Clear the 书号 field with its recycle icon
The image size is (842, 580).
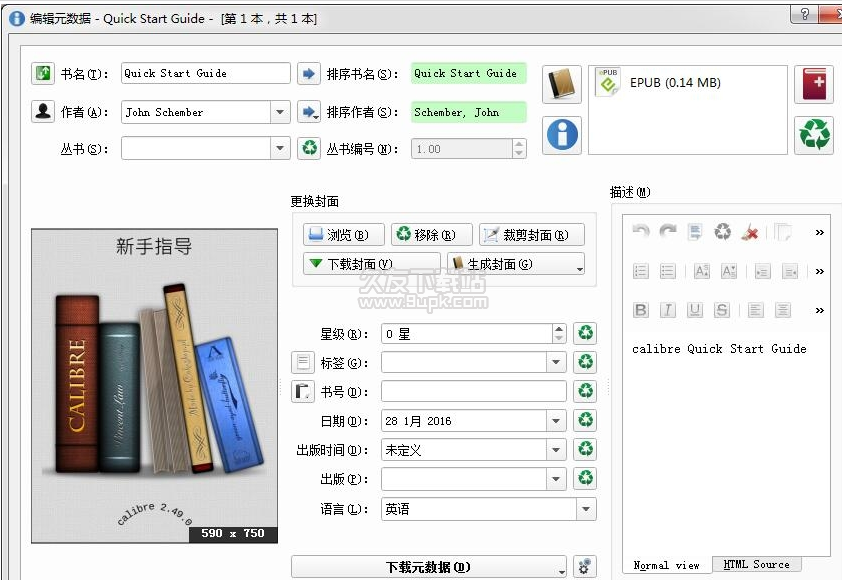pos(585,392)
